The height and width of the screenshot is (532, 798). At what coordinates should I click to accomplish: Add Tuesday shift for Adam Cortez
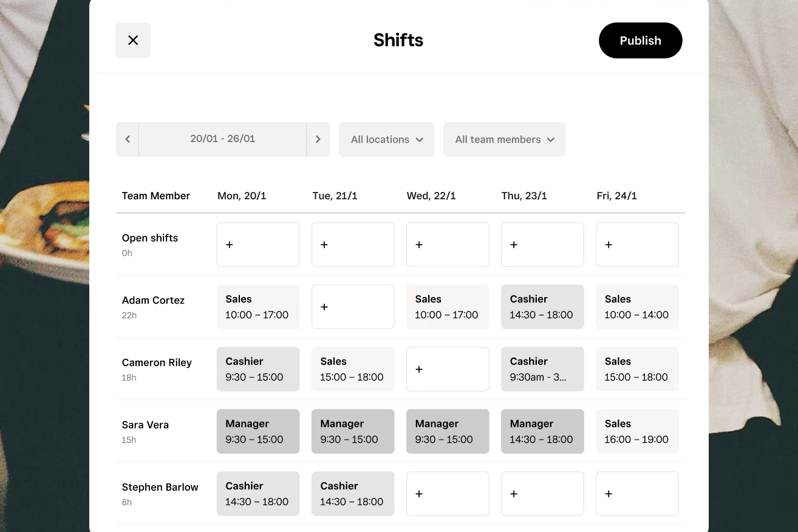coord(352,307)
